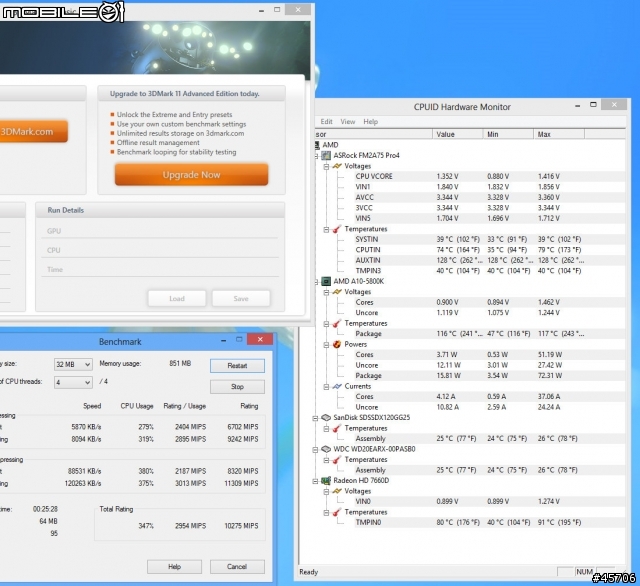Viewport: 640px width, 586px height.
Task: Click Cancel in the Benchmark window
Action: (x=237, y=566)
